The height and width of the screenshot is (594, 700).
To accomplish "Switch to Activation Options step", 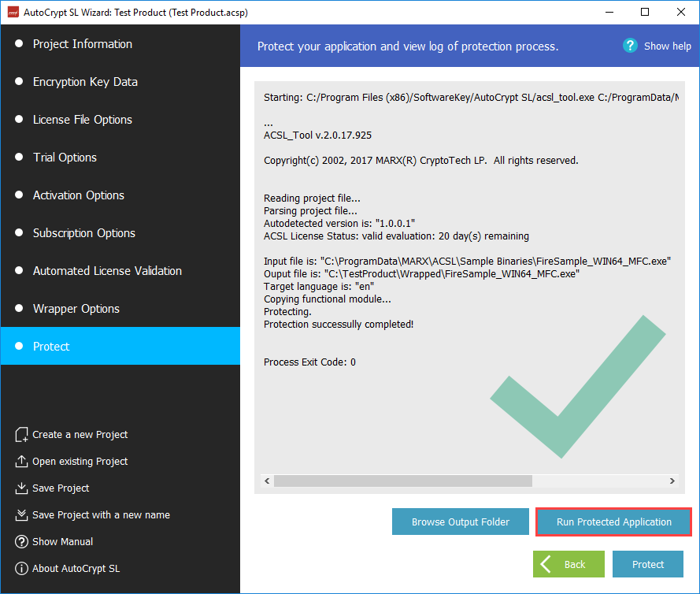I will (120, 195).
